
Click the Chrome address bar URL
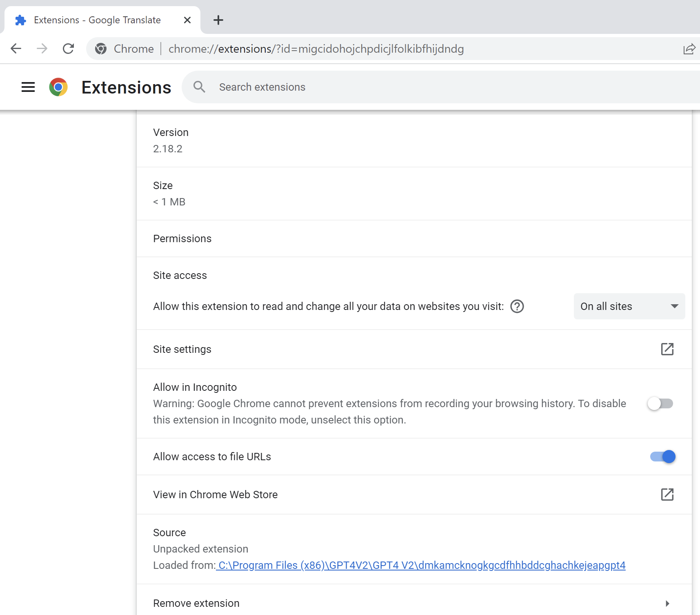point(316,49)
